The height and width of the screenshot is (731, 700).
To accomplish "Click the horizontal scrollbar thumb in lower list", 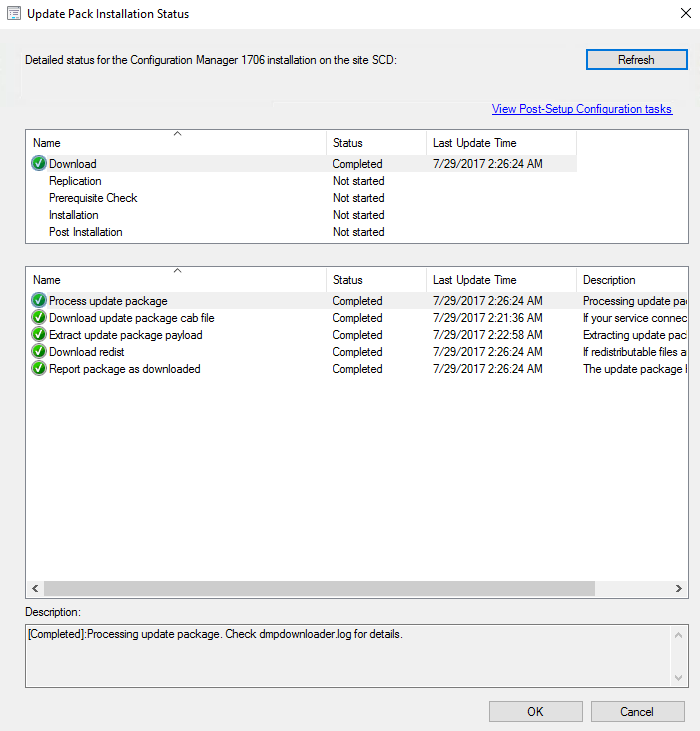I will click(x=319, y=588).
